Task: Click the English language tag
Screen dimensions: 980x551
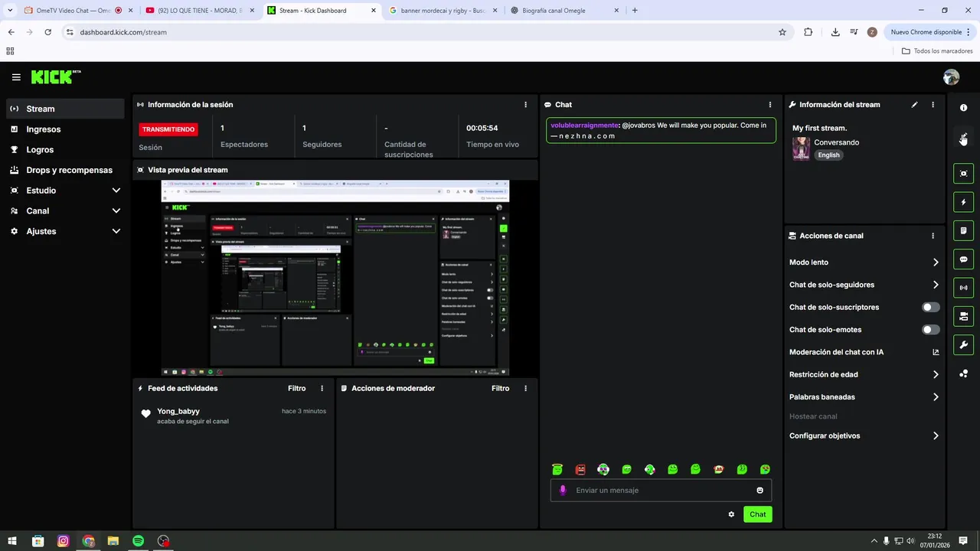Action: coord(828,155)
